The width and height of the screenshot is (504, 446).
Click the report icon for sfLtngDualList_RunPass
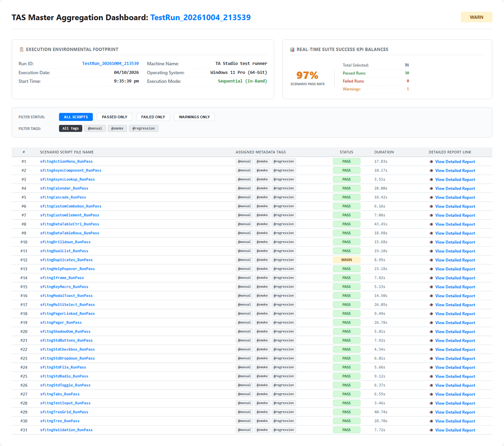point(431,251)
